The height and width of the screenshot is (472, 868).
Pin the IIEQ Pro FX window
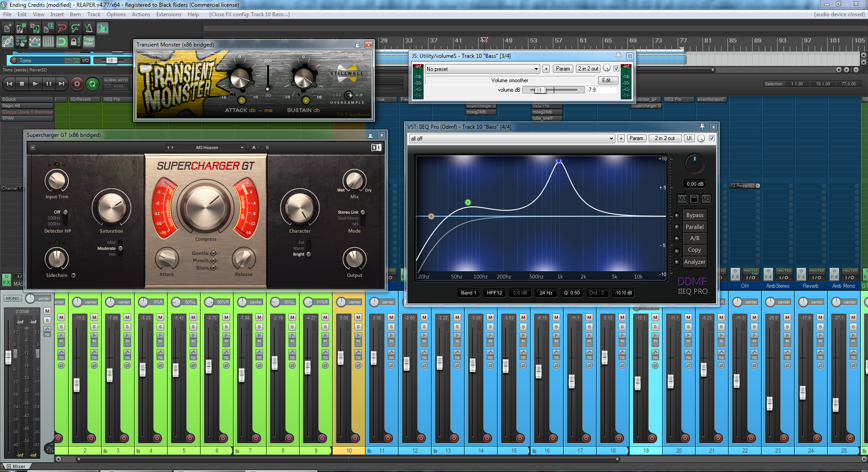702,127
